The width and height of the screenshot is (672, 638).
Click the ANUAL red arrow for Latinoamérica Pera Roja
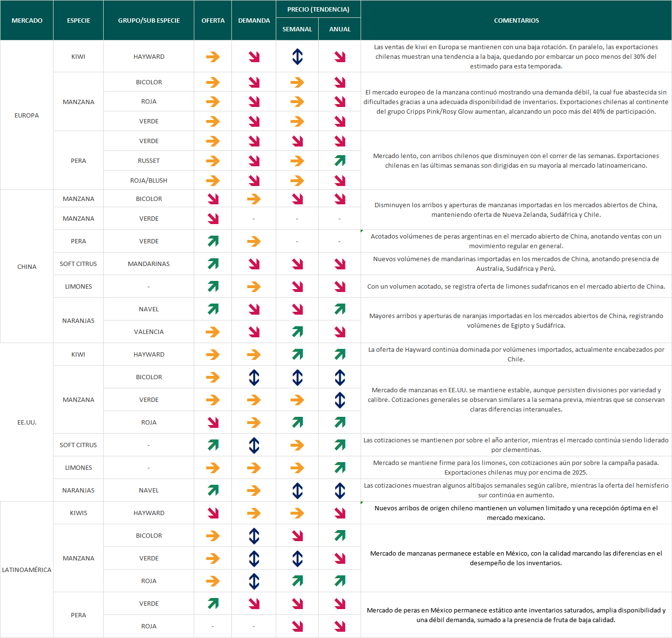[340, 626]
